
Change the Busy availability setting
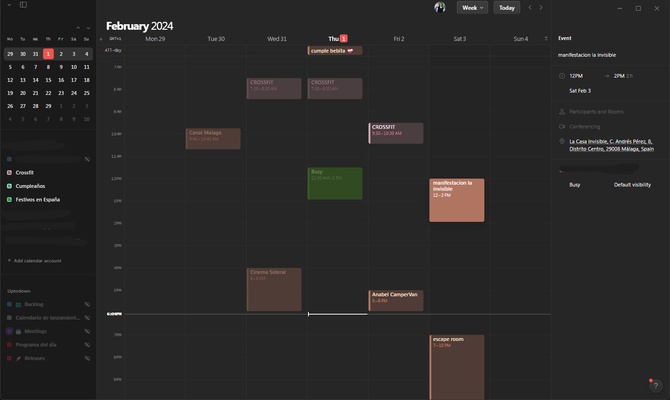[x=575, y=185]
